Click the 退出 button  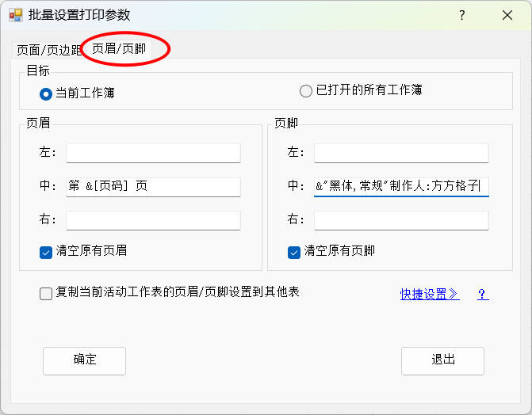coord(442,360)
